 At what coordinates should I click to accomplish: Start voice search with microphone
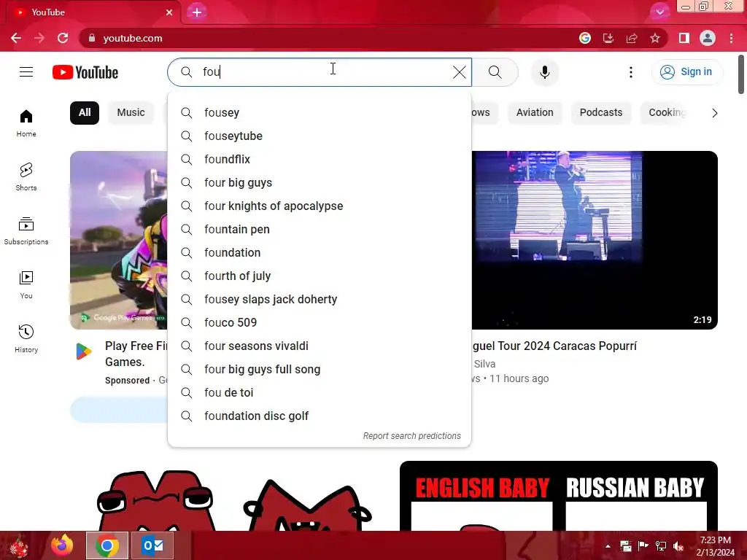544,72
